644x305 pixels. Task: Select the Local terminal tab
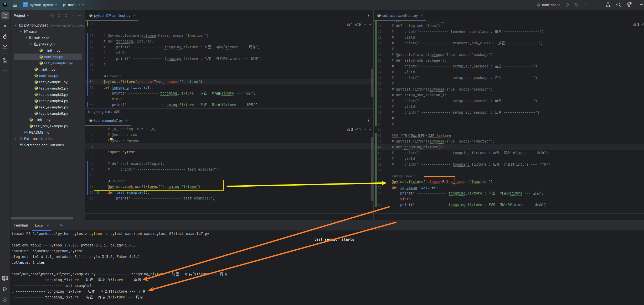(x=39, y=225)
